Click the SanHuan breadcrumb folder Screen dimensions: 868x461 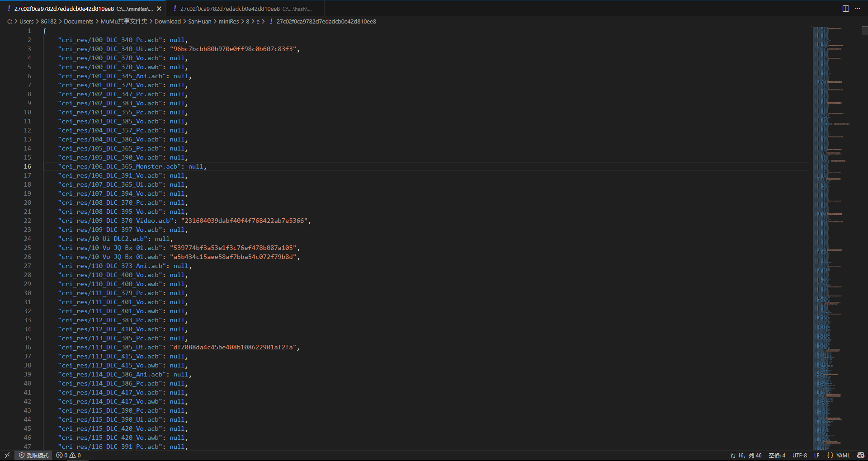point(199,21)
